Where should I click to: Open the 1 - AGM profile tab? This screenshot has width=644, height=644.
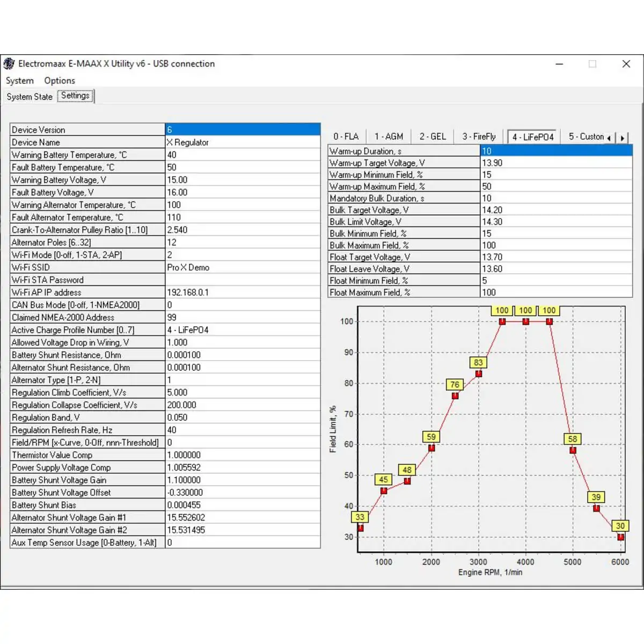[x=389, y=136]
